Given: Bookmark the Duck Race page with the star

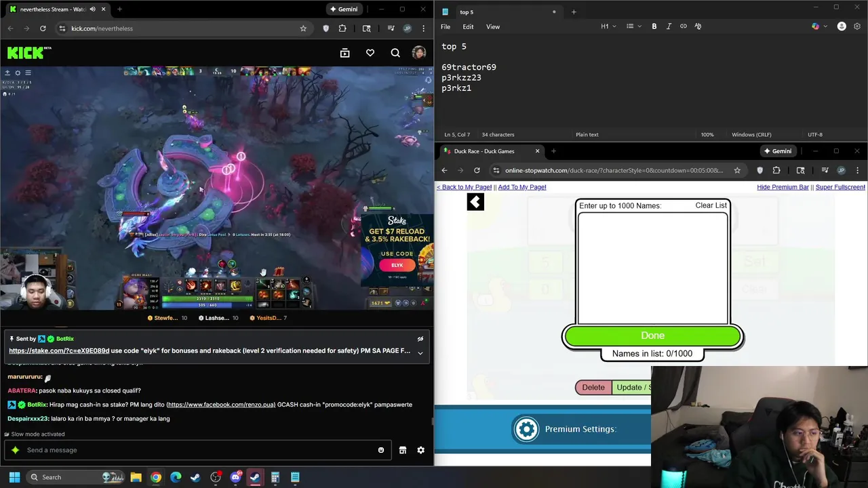Looking at the screenshot, I should point(737,170).
